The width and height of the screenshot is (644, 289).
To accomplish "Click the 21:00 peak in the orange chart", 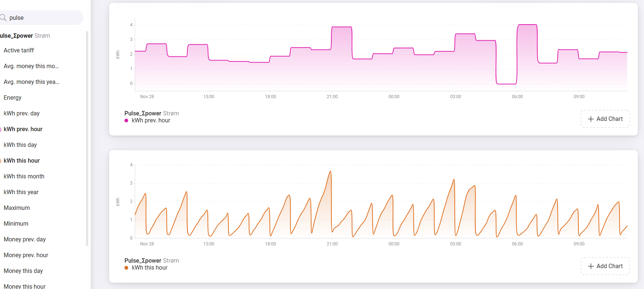I will (x=331, y=171).
